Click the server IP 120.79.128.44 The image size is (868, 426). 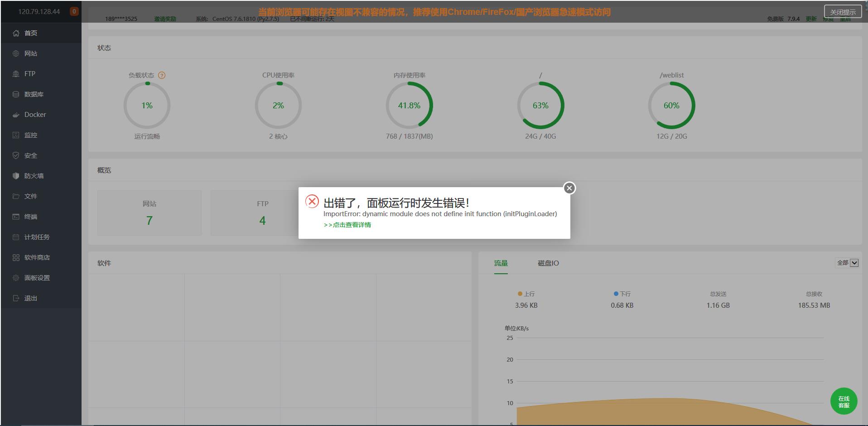39,12
